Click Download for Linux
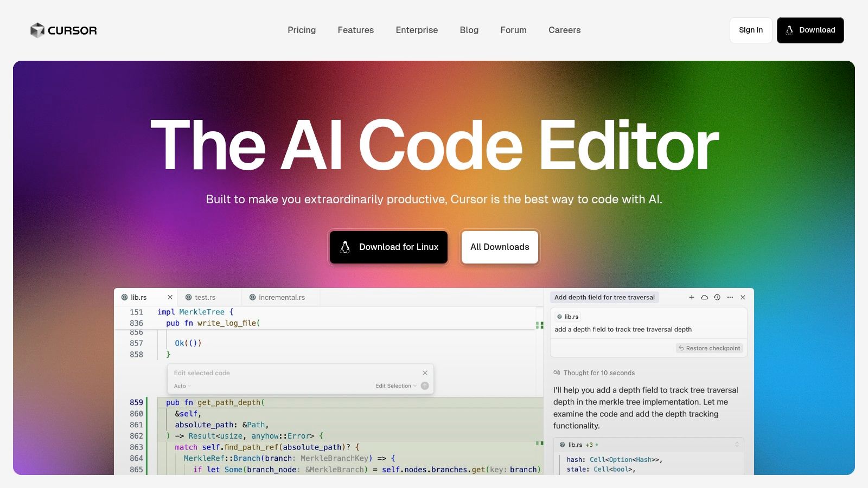 [x=389, y=247]
